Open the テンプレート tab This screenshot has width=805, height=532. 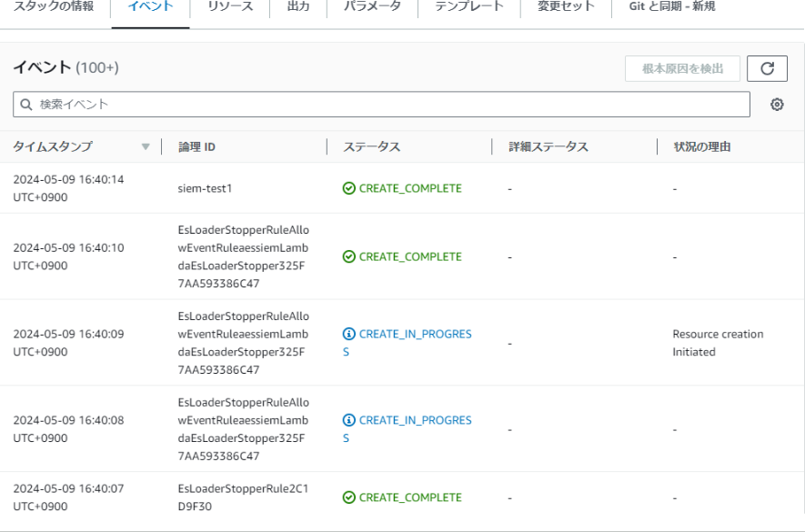469,6
